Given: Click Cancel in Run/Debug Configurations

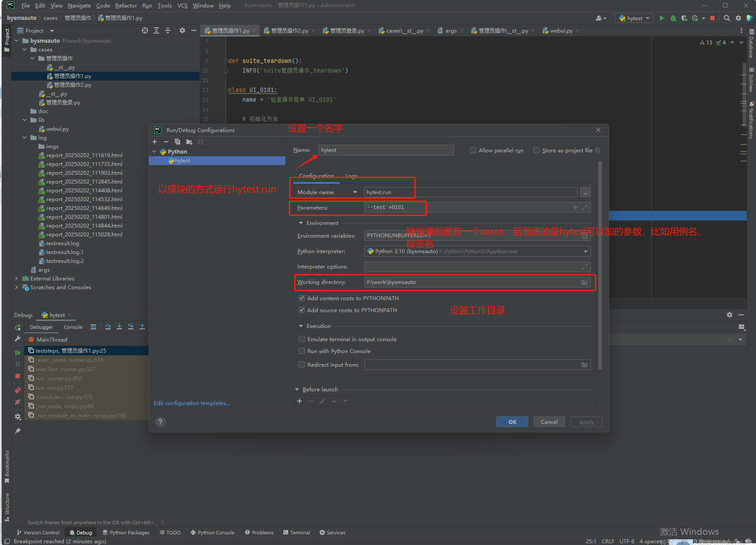Looking at the screenshot, I should point(549,422).
